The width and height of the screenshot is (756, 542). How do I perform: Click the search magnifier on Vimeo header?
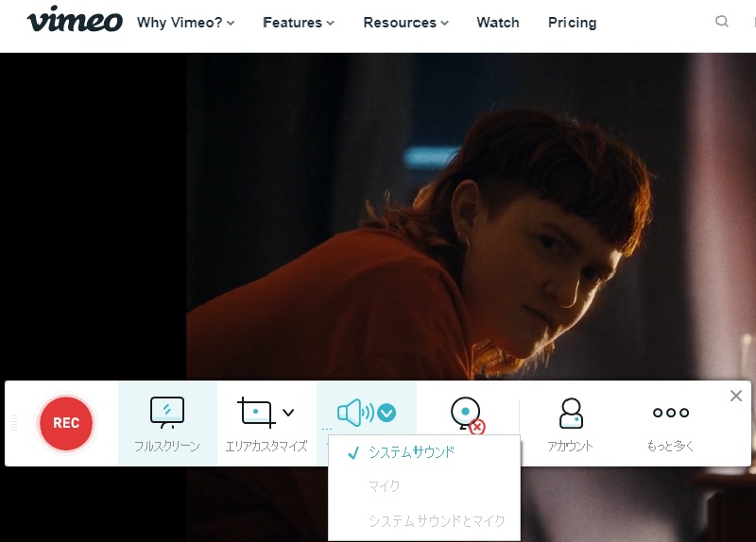[722, 22]
